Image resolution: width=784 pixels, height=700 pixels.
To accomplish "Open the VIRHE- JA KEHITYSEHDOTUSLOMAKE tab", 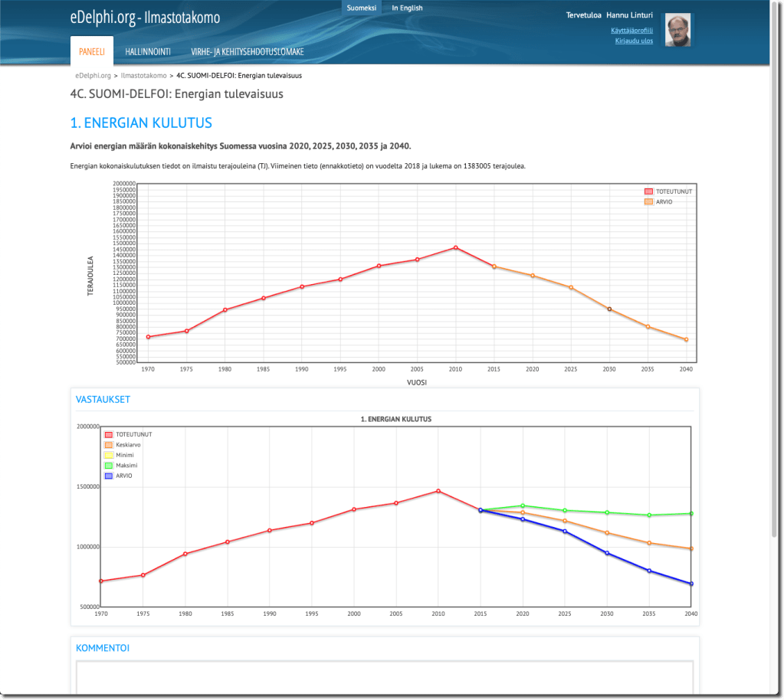I will click(x=247, y=51).
